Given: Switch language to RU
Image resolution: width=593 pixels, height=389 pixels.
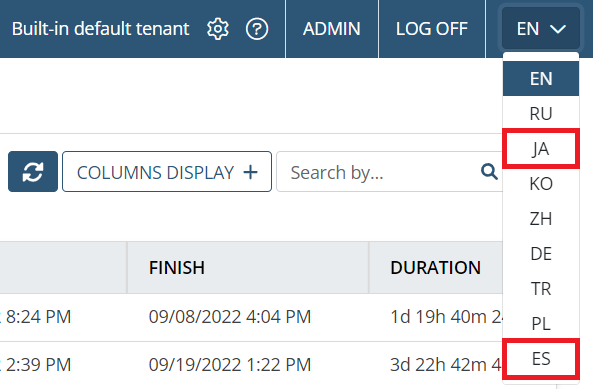Looking at the screenshot, I should 541,113.
